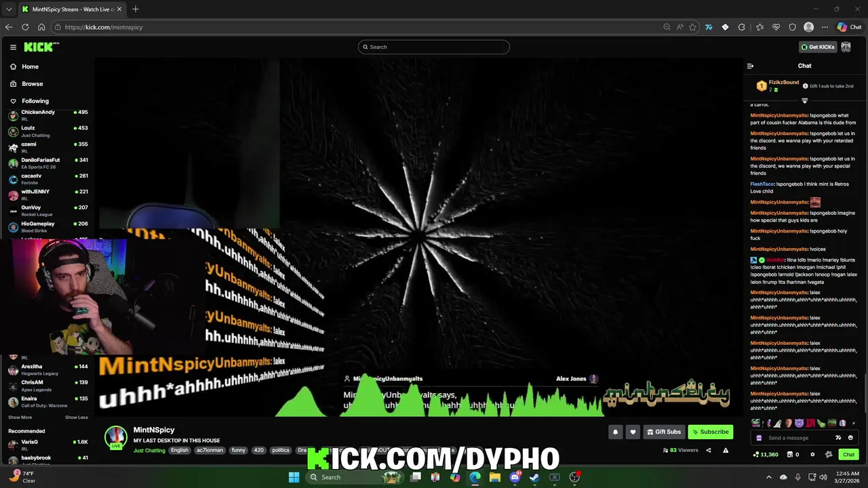This screenshot has height=488, width=868.
Task: Open HioGameplay channel in sidebar
Action: pos(47,226)
